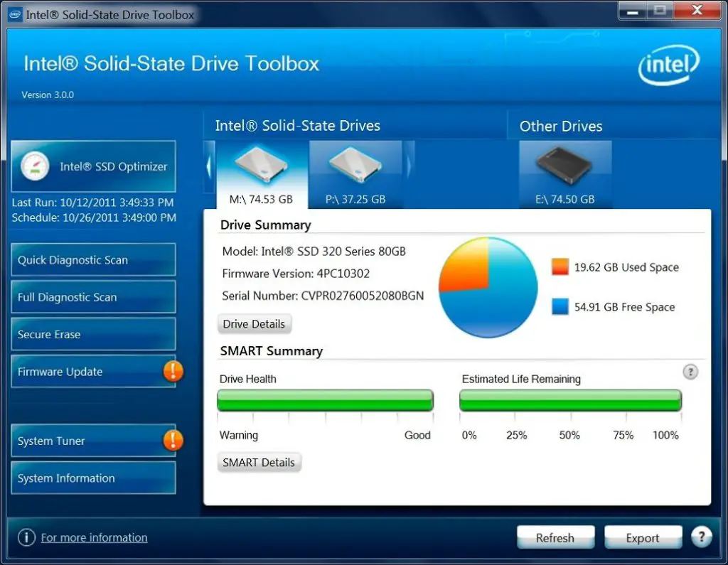Click the SMART Details button
This screenshot has width=728, height=565.
click(x=259, y=463)
